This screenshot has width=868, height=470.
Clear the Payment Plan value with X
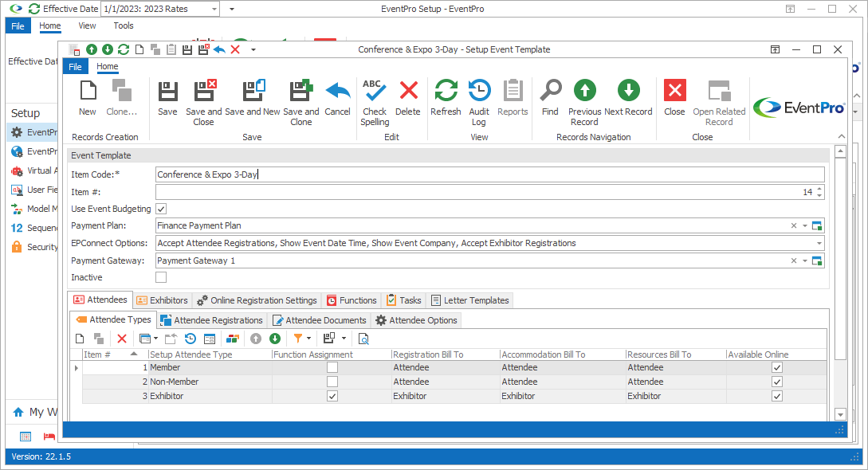[794, 225]
